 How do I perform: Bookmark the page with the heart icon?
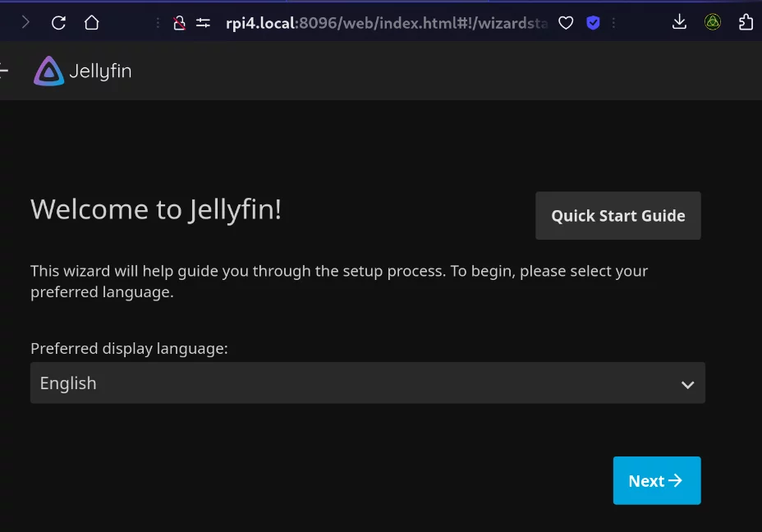566,22
